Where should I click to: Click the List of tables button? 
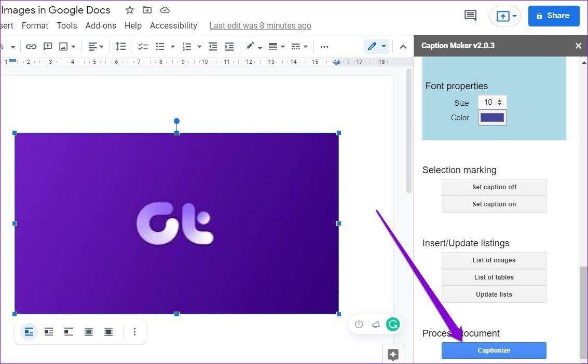(x=494, y=277)
